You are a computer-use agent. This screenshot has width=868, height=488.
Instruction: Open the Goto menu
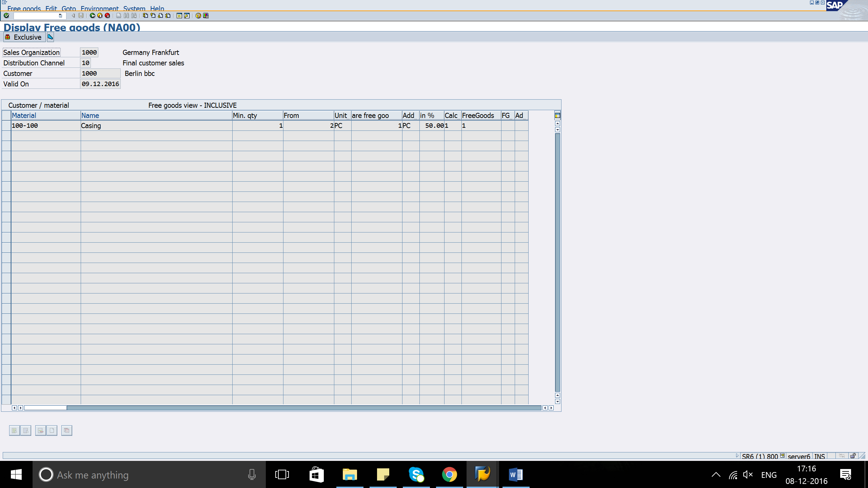pyautogui.click(x=68, y=8)
